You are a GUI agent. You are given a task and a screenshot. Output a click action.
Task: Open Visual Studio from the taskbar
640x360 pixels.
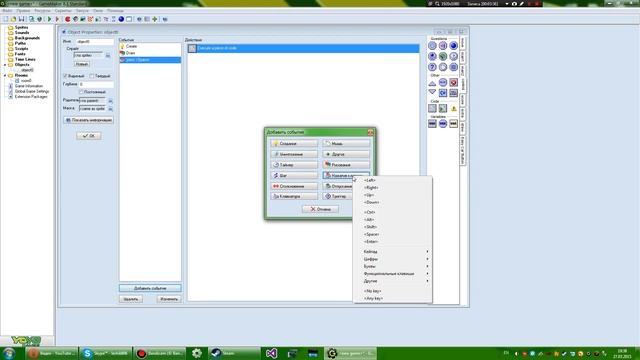pyautogui.click(x=271, y=353)
